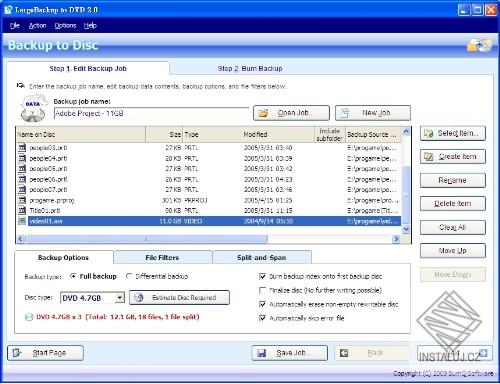Select row Title01.prtl
The height and width of the screenshot is (384, 500).
point(209,210)
